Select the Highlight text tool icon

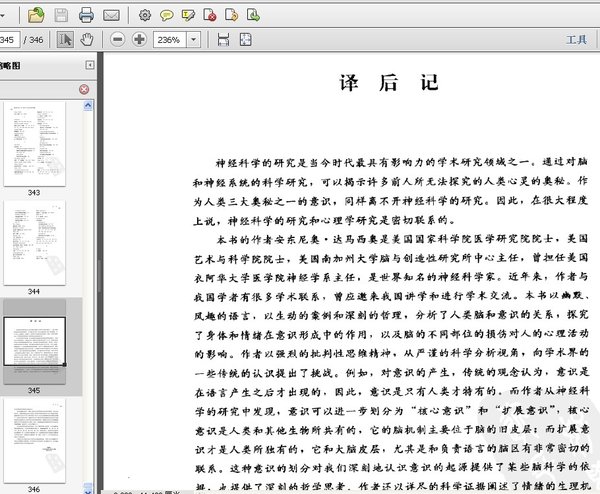click(x=188, y=15)
